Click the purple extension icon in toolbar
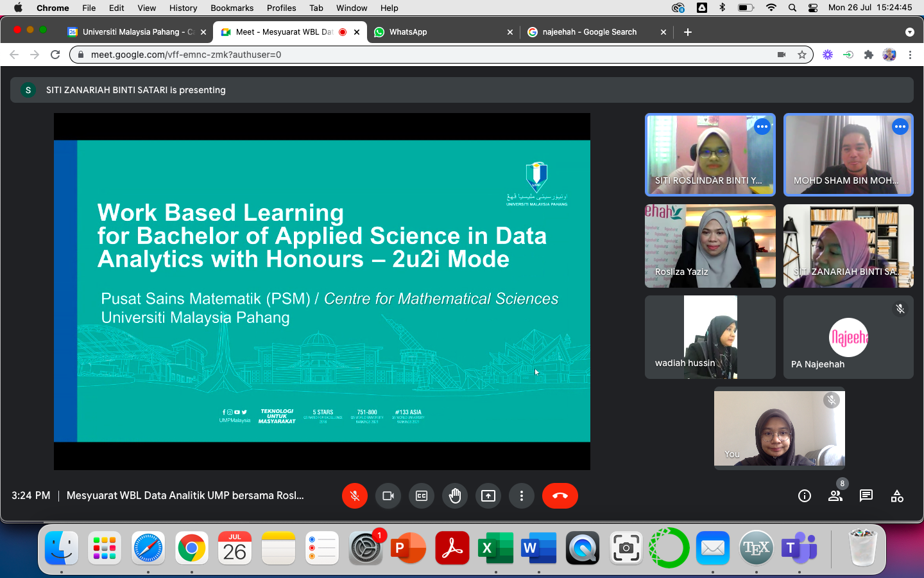Viewport: 924px width, 578px height. point(828,55)
